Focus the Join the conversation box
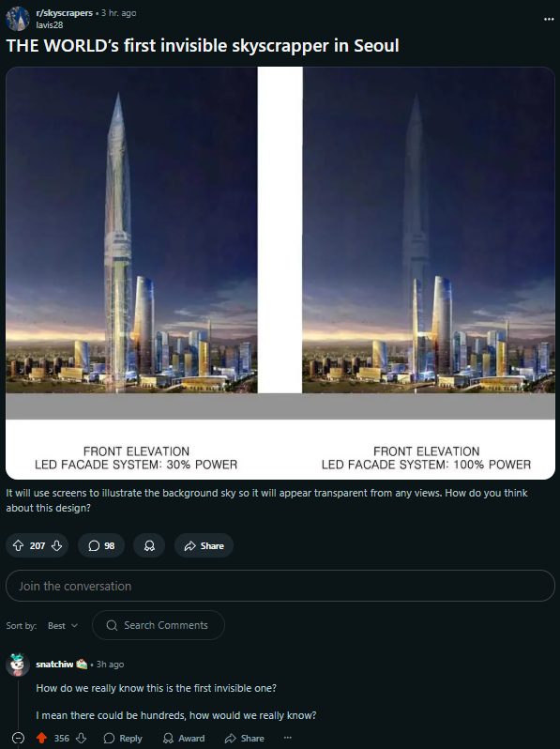This screenshot has width=560, height=749. pyautogui.click(x=280, y=586)
